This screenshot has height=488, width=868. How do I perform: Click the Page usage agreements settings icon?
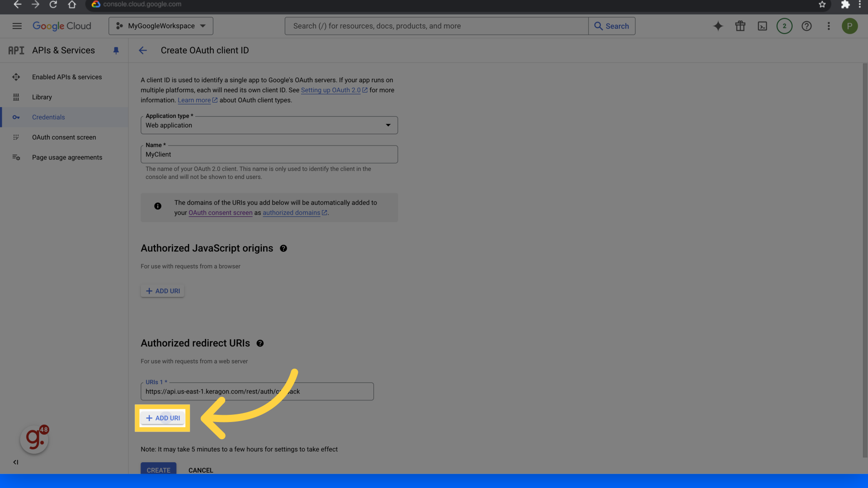point(16,157)
